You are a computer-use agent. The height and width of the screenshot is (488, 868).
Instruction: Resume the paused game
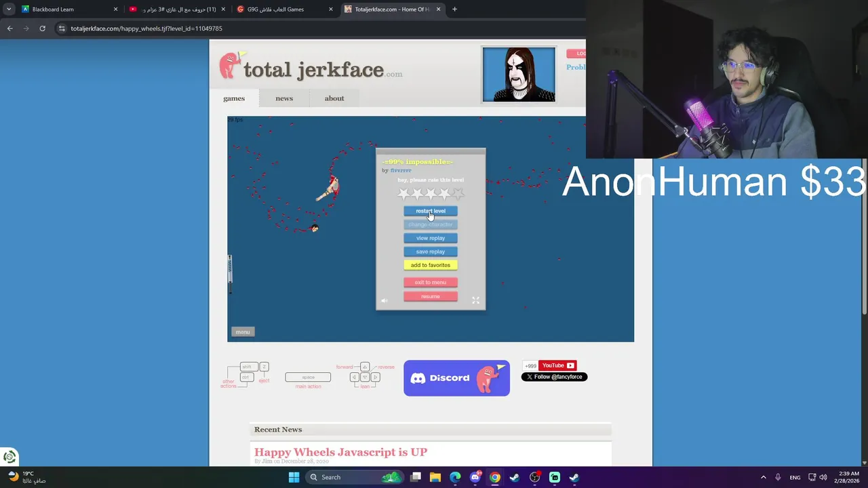tap(431, 296)
